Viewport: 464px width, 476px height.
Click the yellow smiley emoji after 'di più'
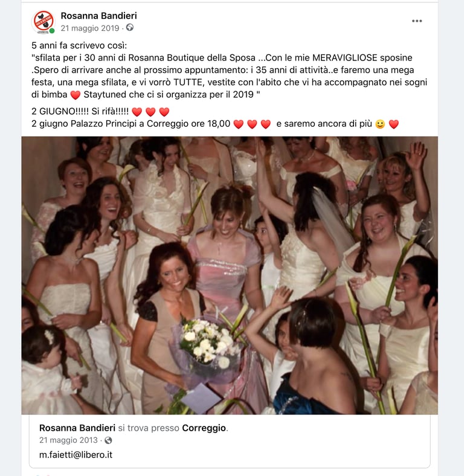[380, 124]
